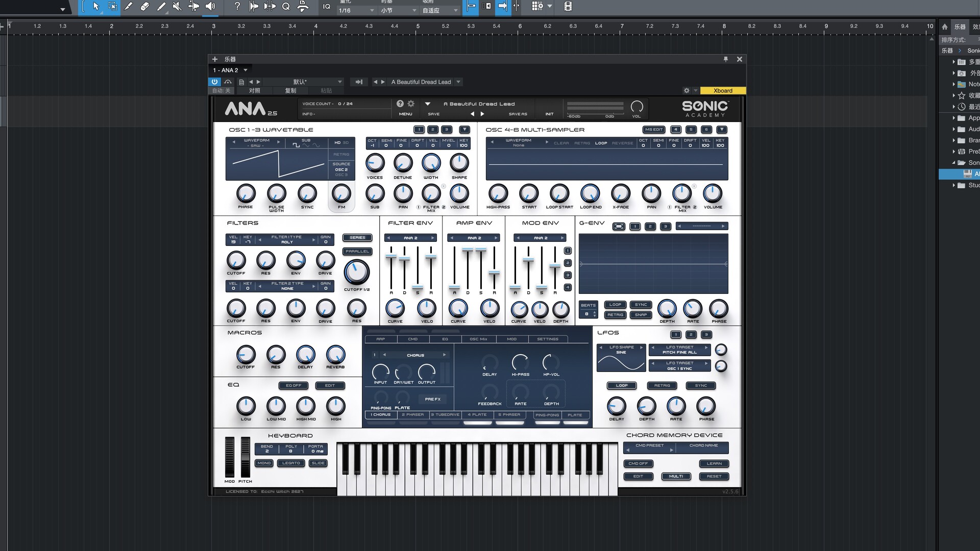The height and width of the screenshot is (551, 980).
Task: Click the Amp Env attack slider
Action: [454, 287]
